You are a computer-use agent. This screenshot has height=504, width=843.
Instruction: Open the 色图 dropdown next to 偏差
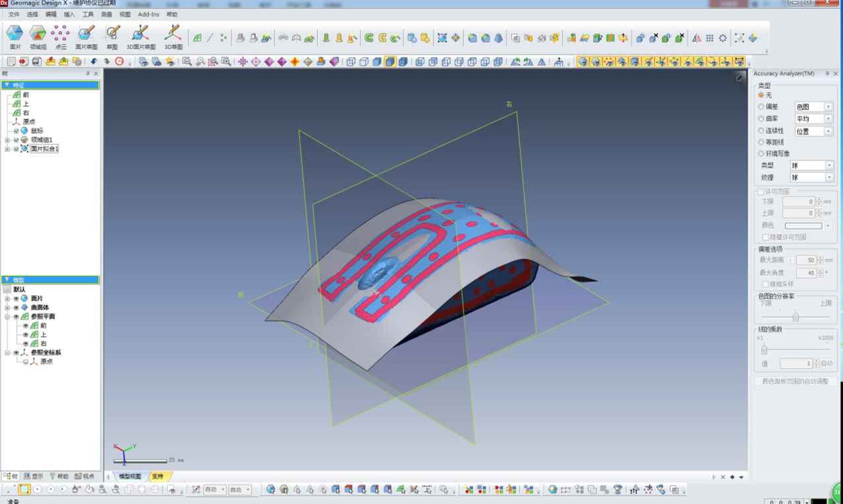click(x=813, y=107)
